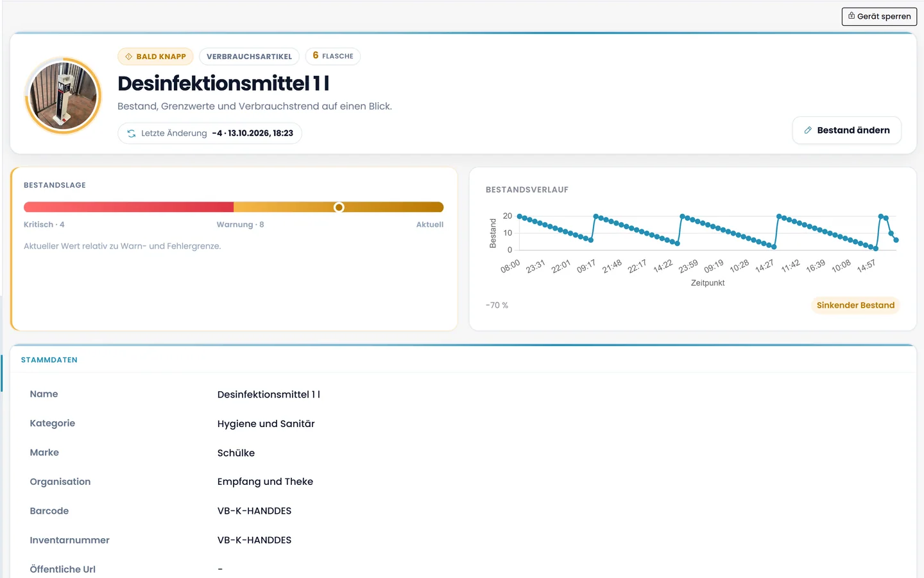Click the Empfang und Theke organisation value
This screenshot has width=924, height=578.
click(x=265, y=482)
